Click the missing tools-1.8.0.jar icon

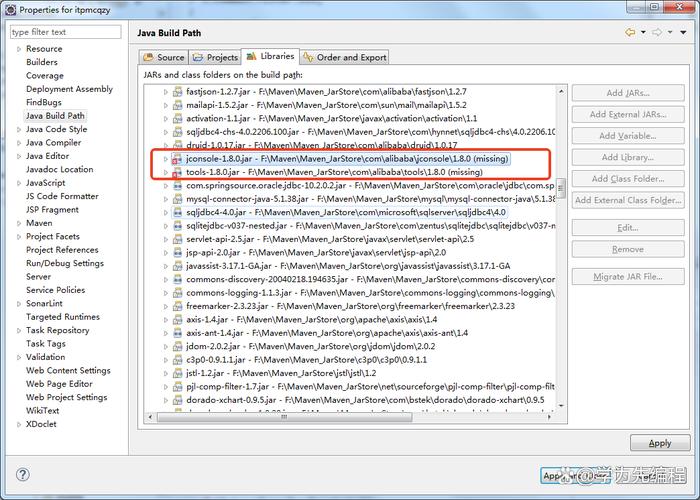178,172
